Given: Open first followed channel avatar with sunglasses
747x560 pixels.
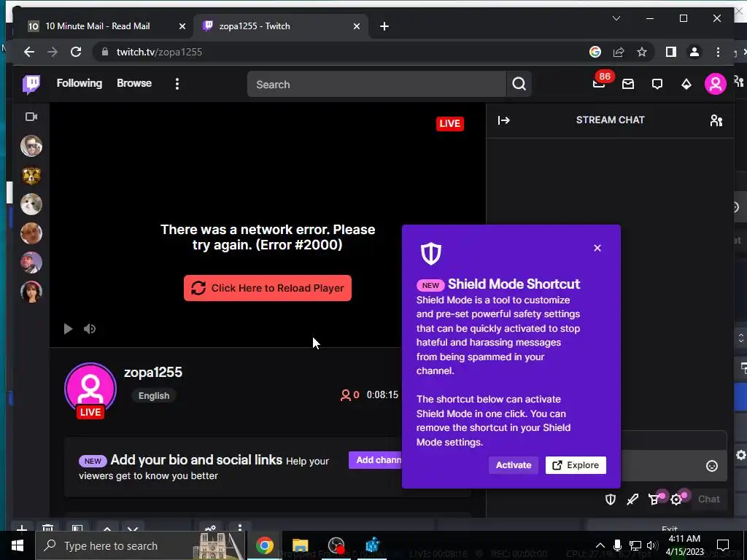Looking at the screenshot, I should (31, 145).
